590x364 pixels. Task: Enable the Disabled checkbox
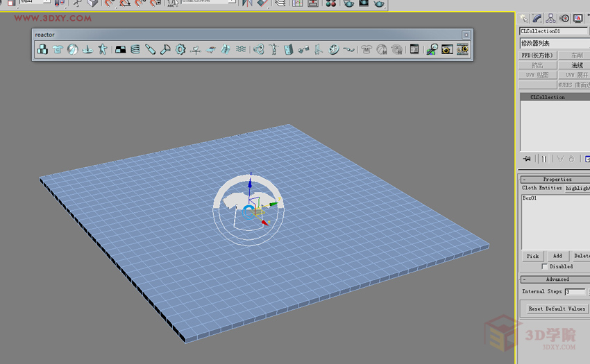(545, 266)
